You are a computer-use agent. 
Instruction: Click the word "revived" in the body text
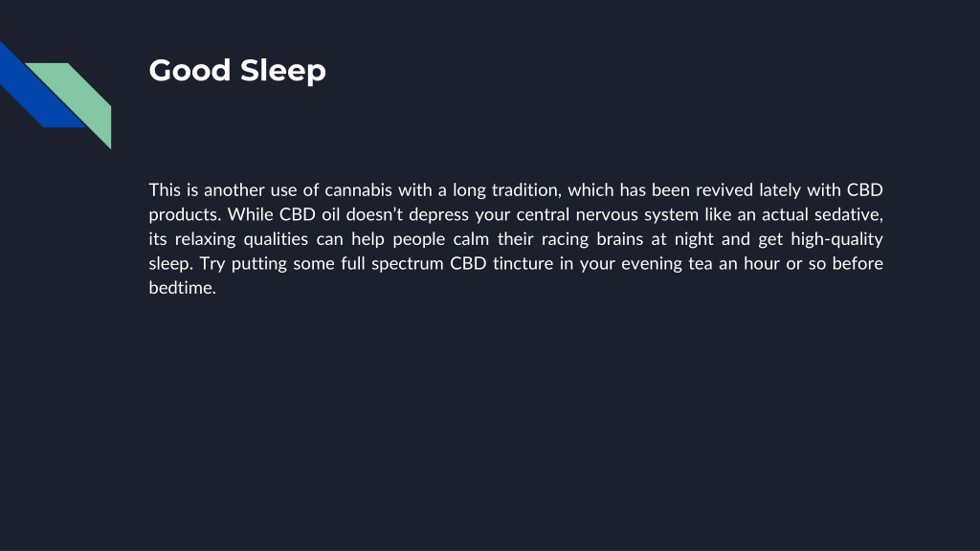pyautogui.click(x=724, y=189)
